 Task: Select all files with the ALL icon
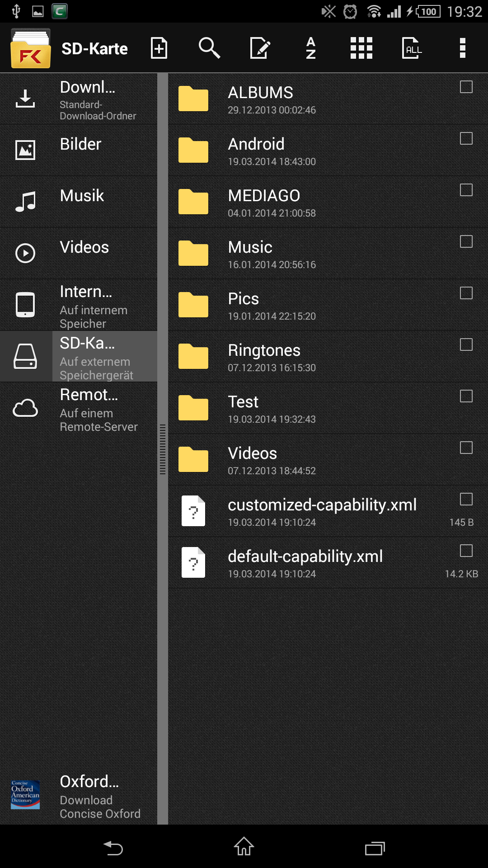[412, 48]
